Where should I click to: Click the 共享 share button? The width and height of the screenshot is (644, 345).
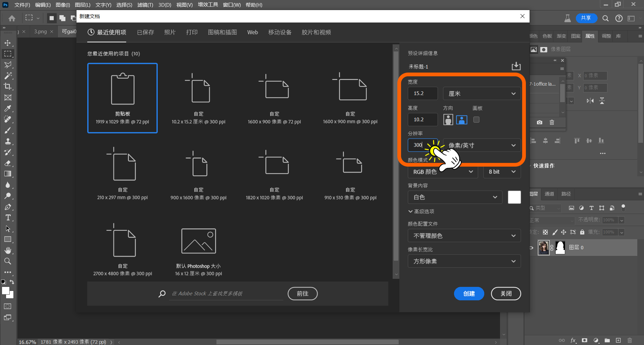point(586,18)
